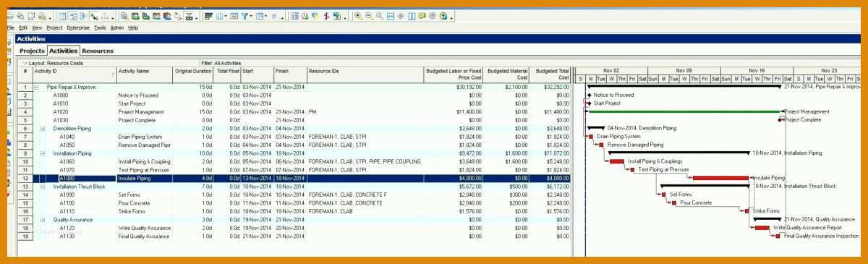Viewport: 868px width, 264px height.
Task: Collapse the Quality Assurance group
Action: pyautogui.click(x=42, y=219)
